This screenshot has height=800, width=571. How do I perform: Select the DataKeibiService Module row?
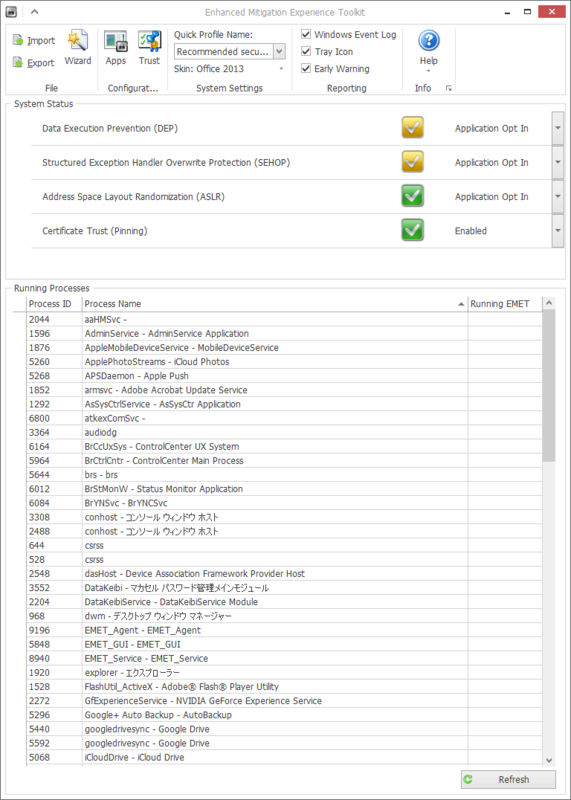[285, 602]
